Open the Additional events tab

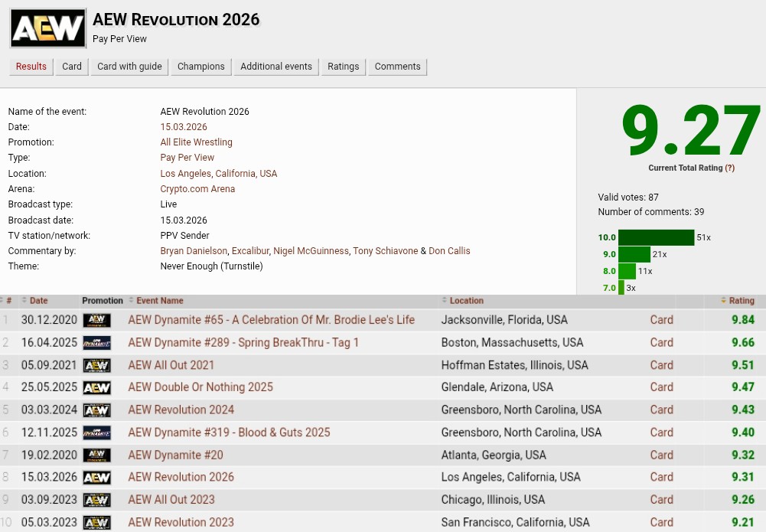point(276,67)
